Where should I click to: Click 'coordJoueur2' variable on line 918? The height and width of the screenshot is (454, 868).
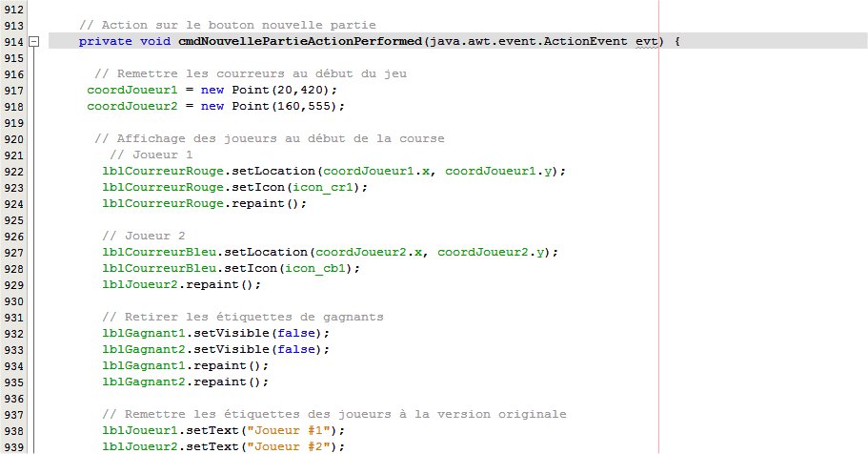coord(132,106)
